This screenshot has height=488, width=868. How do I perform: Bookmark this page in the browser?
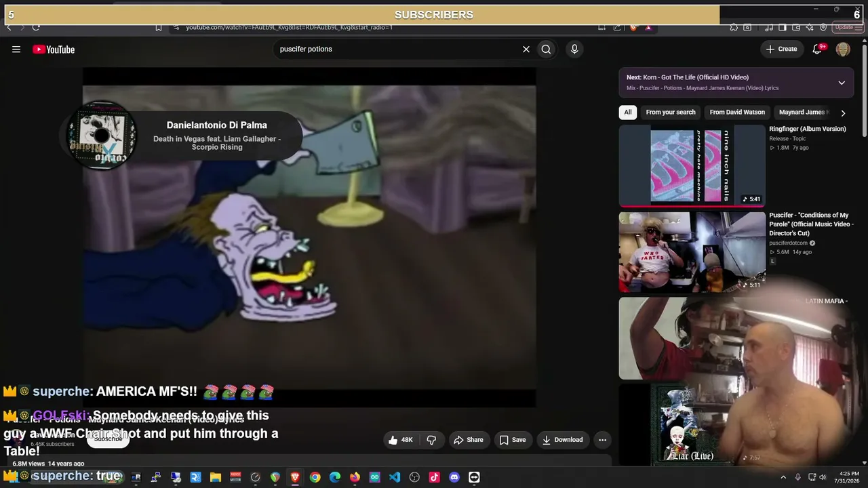click(x=158, y=27)
